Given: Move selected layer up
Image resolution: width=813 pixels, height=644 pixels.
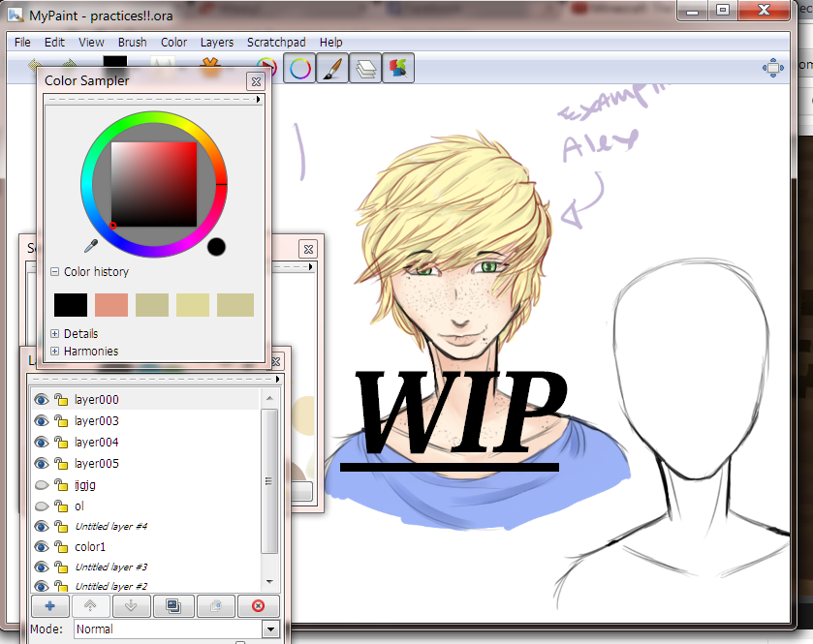Looking at the screenshot, I should coord(90,605).
